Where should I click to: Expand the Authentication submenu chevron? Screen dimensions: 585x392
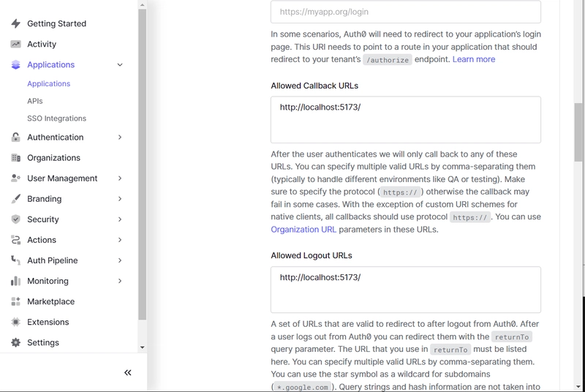(120, 137)
